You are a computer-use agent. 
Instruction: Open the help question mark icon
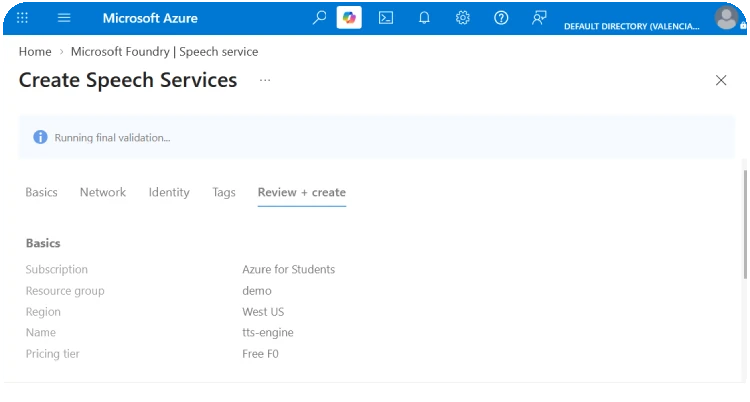click(x=501, y=18)
